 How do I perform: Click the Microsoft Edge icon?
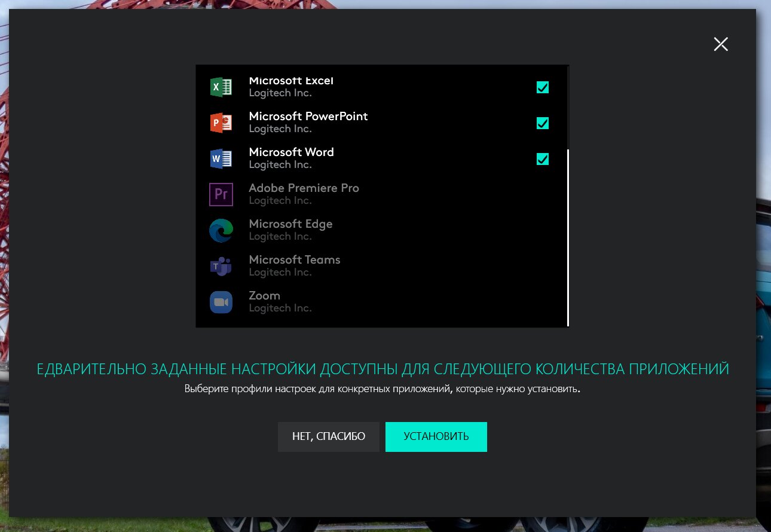tap(221, 231)
